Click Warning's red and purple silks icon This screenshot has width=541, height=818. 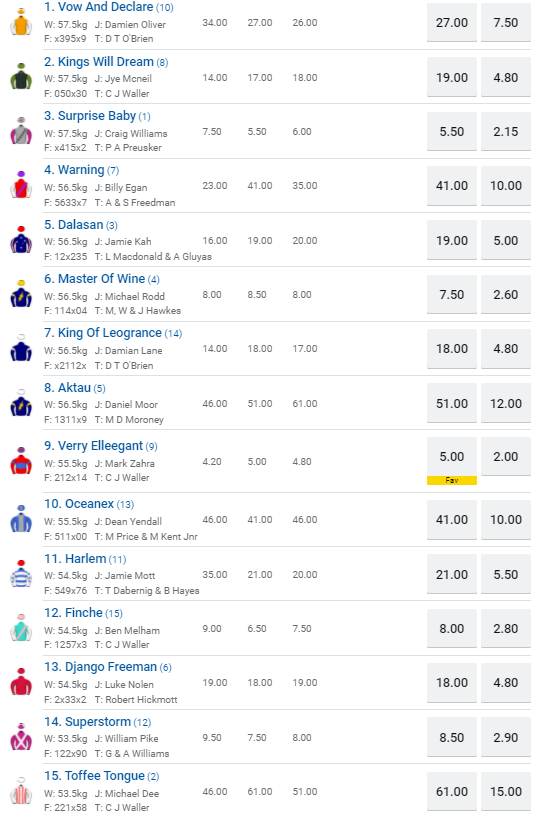pyautogui.click(x=21, y=185)
